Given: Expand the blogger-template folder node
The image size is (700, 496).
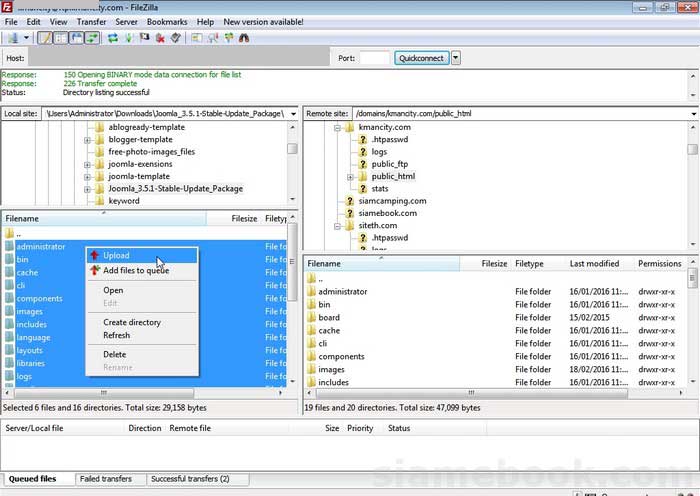Looking at the screenshot, I should pos(88,140).
